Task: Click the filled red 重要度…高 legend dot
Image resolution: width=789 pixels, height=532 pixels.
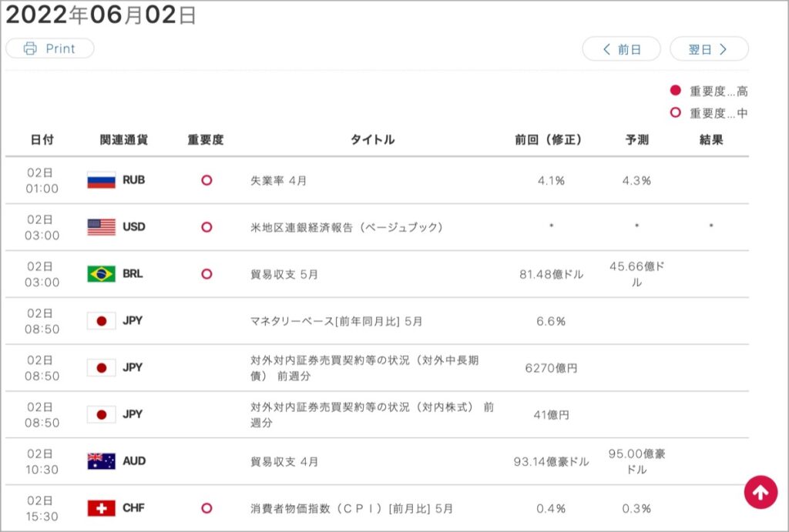Action: 675,91
